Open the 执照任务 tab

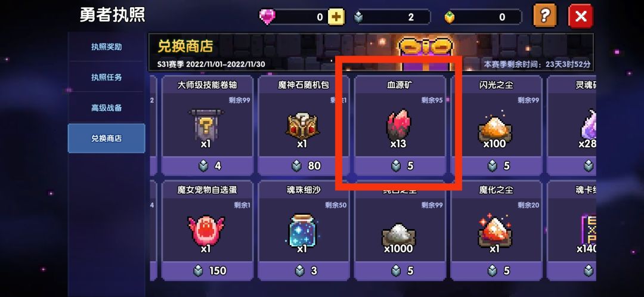tap(106, 77)
